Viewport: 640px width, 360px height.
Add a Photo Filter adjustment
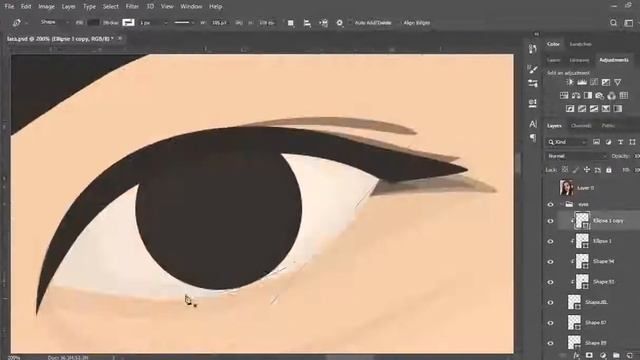(599, 96)
